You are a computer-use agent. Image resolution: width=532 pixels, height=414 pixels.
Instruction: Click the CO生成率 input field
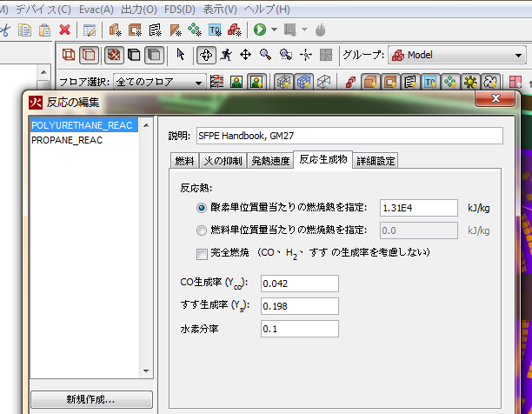(x=300, y=284)
